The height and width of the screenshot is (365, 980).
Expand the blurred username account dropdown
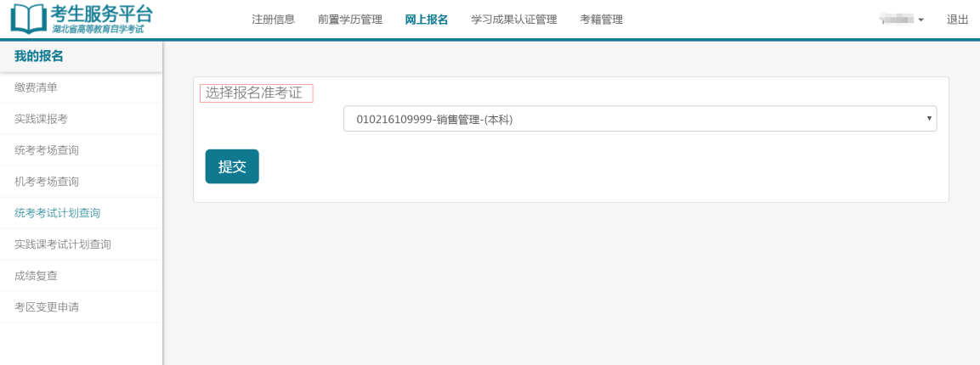pos(902,20)
